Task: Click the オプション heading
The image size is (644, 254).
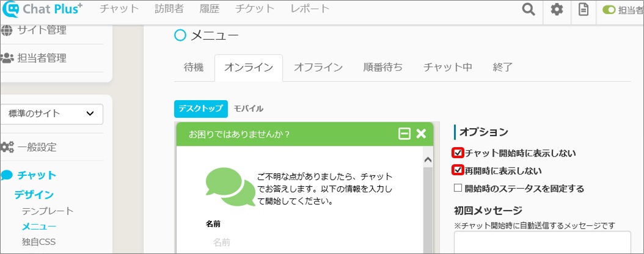Action: (x=484, y=132)
